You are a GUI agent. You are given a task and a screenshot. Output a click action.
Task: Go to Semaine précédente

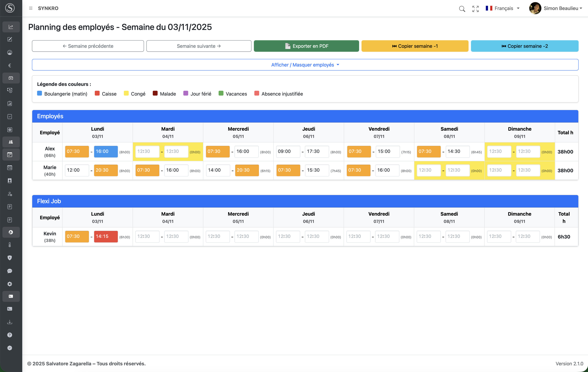[x=88, y=46]
